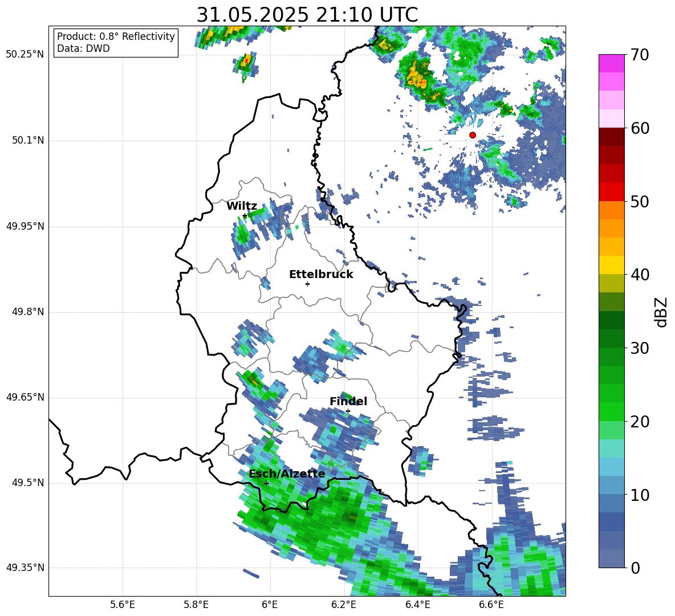Click the 30 colorbar tick label
Screen dimensions: 675x616
(x=640, y=348)
